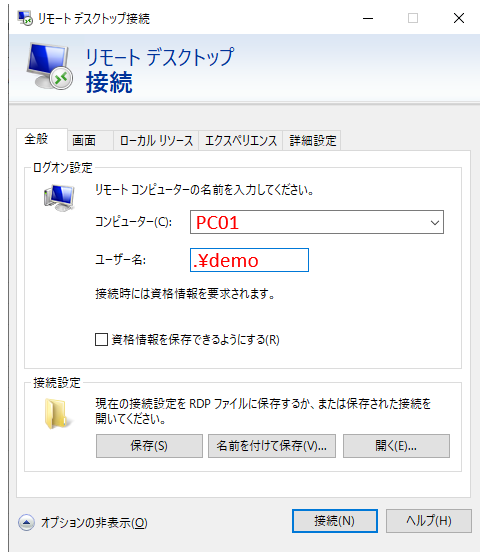Click the 保存(S) button
This screenshot has width=487, height=559.
(149, 446)
